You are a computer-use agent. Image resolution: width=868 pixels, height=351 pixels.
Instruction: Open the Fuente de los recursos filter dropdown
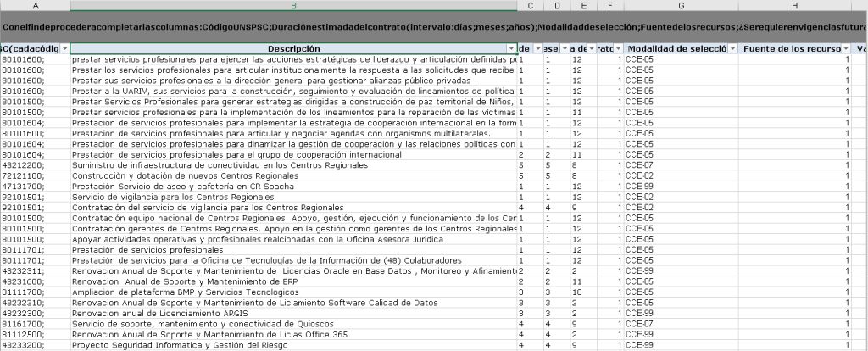pos(846,48)
